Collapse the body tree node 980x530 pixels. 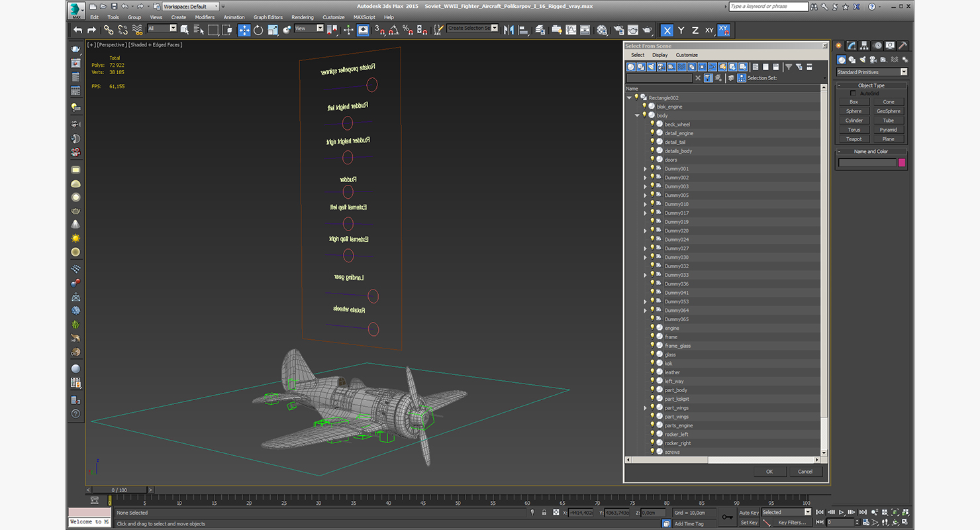click(637, 115)
